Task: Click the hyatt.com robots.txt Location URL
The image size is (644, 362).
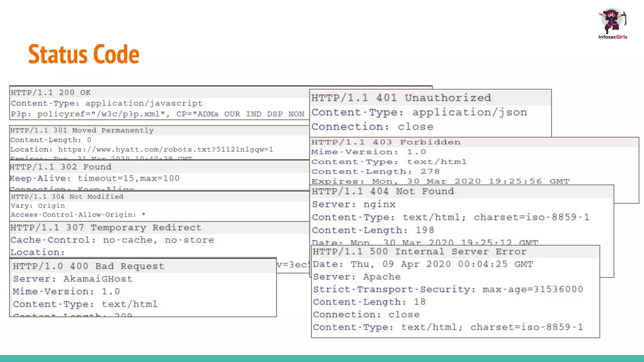Action: (165, 150)
